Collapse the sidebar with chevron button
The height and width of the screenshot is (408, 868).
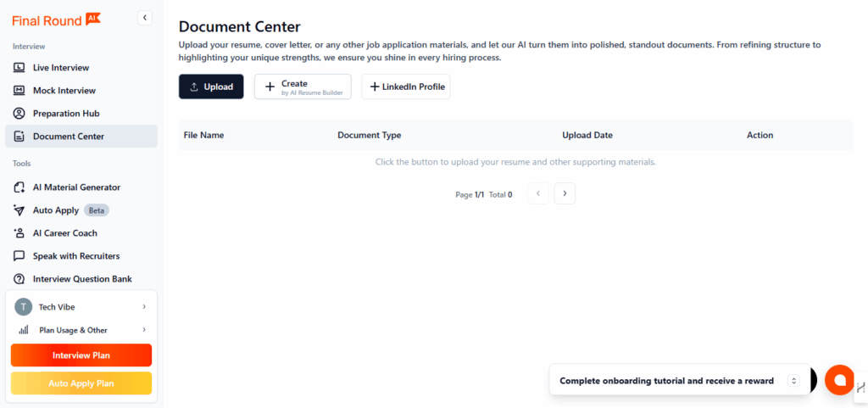tap(145, 18)
